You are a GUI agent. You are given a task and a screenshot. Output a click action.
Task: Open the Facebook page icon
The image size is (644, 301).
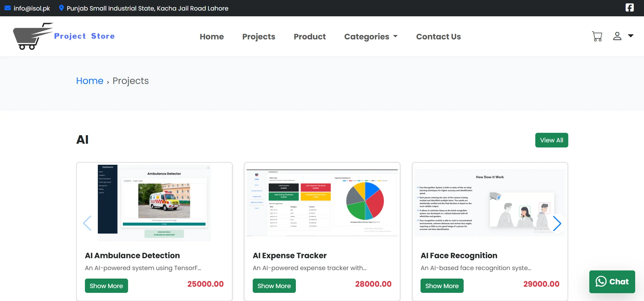(629, 8)
